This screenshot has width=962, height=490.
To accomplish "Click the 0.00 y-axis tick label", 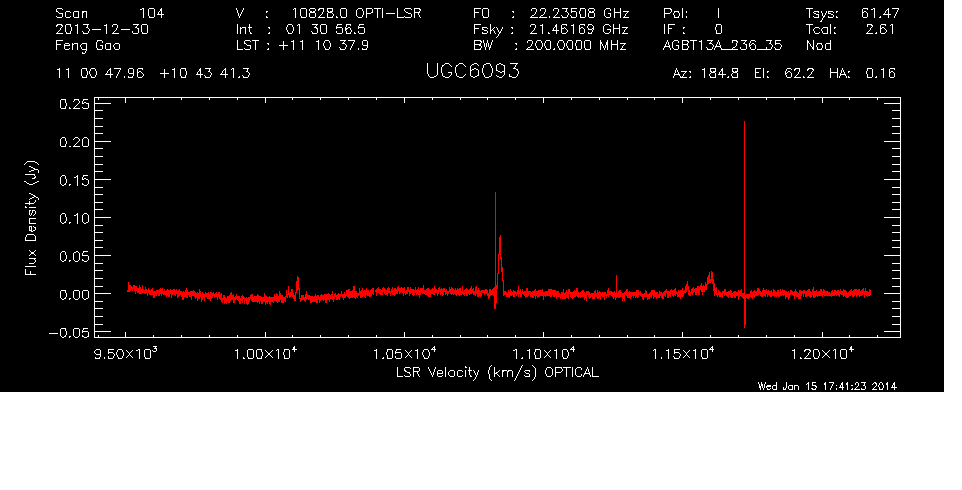I will (x=74, y=294).
